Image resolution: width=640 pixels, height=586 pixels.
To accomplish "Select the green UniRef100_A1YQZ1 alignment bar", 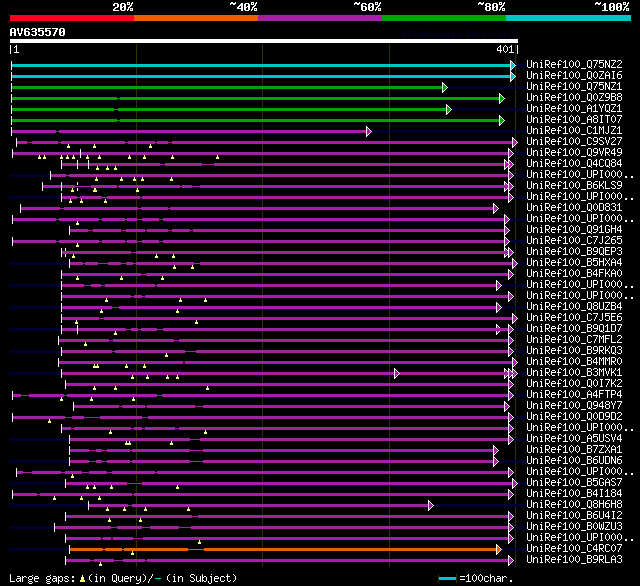I will pos(230,109).
